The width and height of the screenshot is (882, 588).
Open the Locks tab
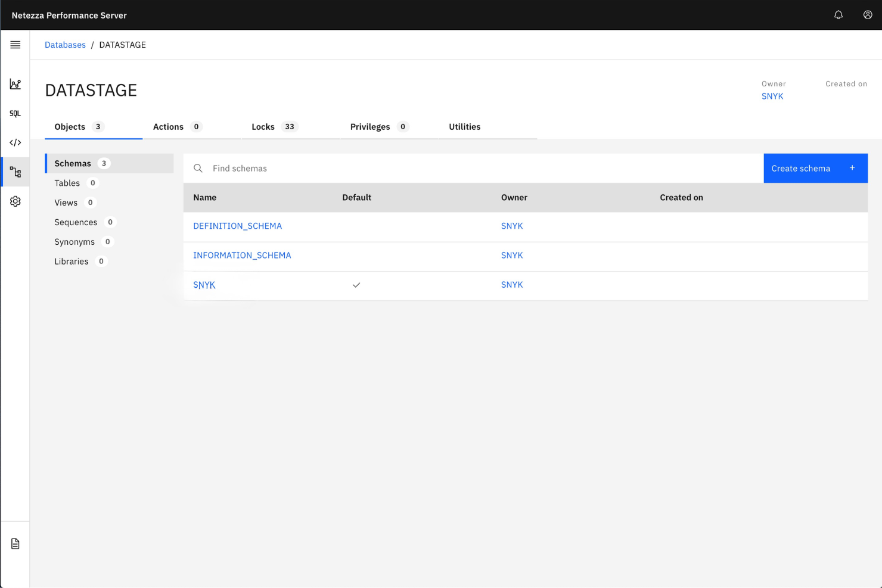click(x=263, y=126)
